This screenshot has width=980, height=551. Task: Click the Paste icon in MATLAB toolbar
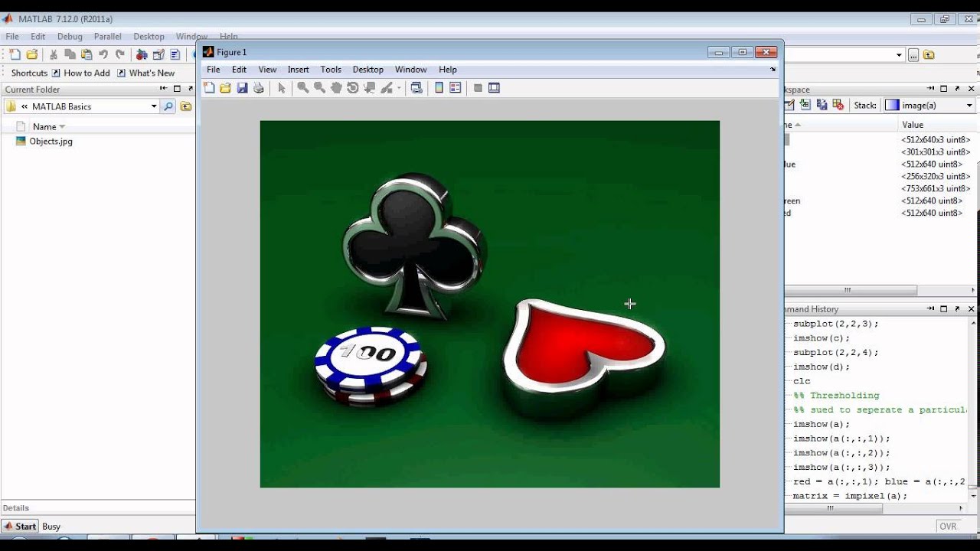86,54
